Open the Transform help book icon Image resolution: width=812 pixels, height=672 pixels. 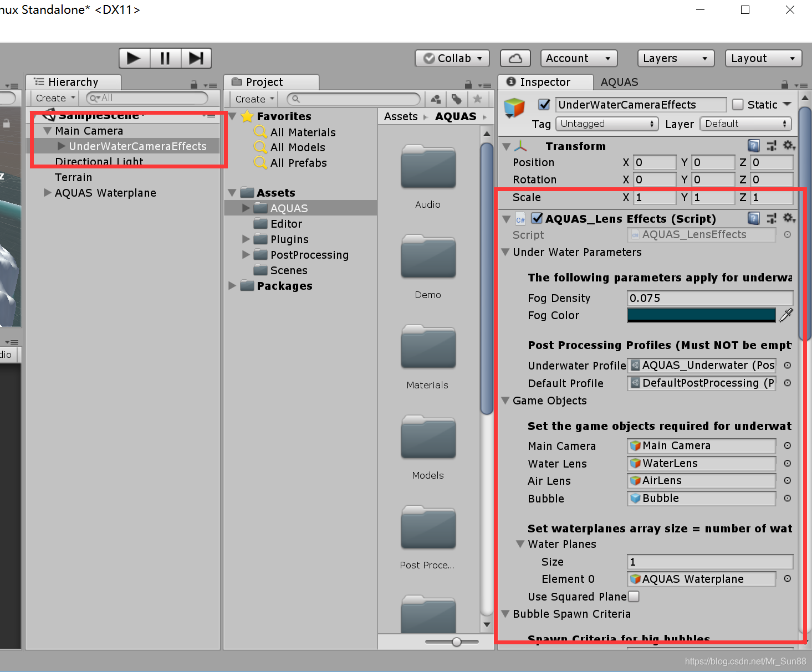754,146
